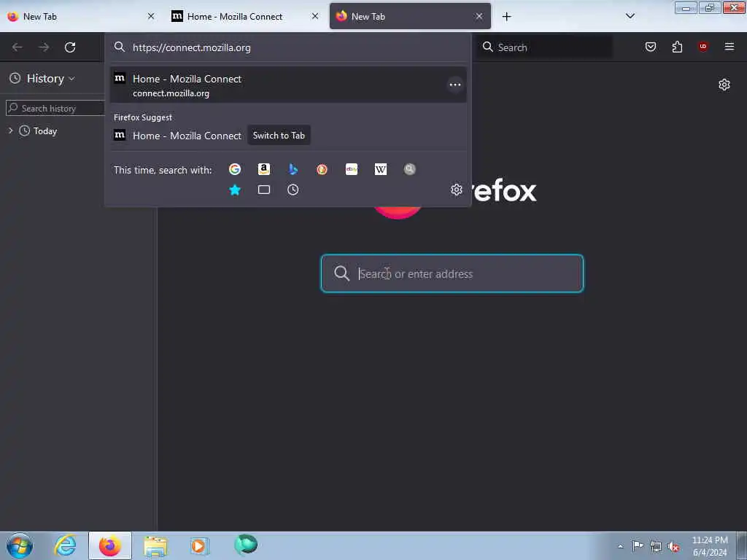747x560 pixels.
Task: Close the first New Tab
Action: [151, 16]
